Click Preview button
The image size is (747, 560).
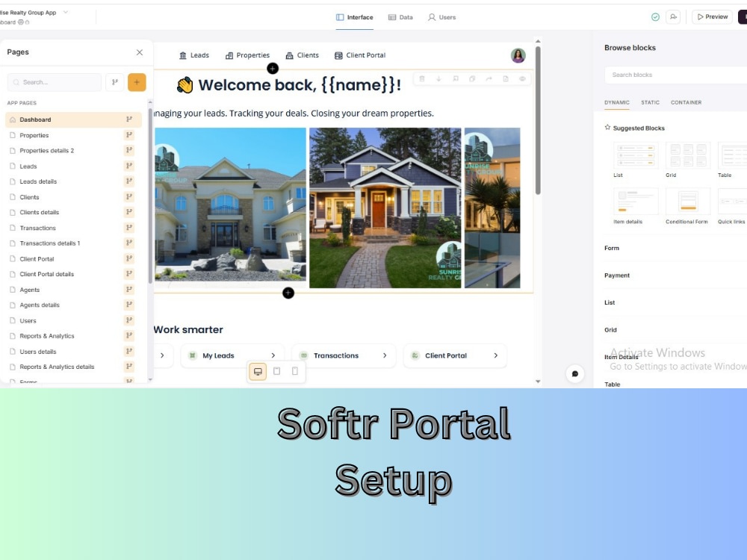point(712,16)
